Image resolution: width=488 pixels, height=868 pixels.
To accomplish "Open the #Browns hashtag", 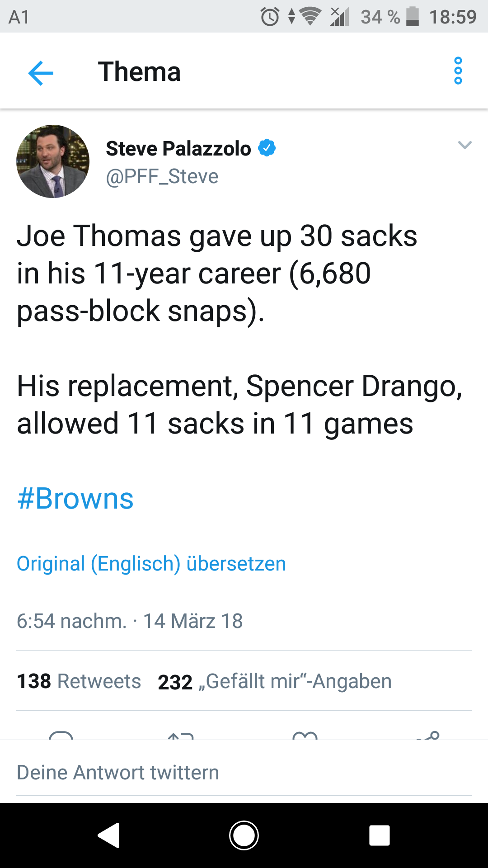I will 75,499.
